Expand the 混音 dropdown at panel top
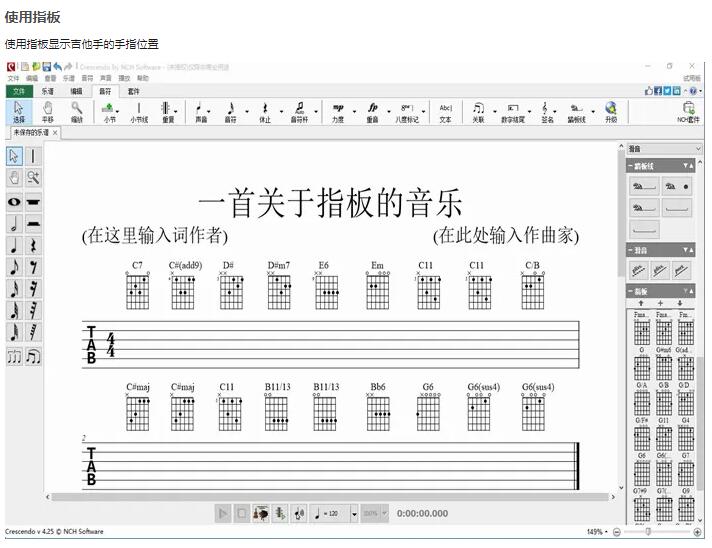 (697, 149)
